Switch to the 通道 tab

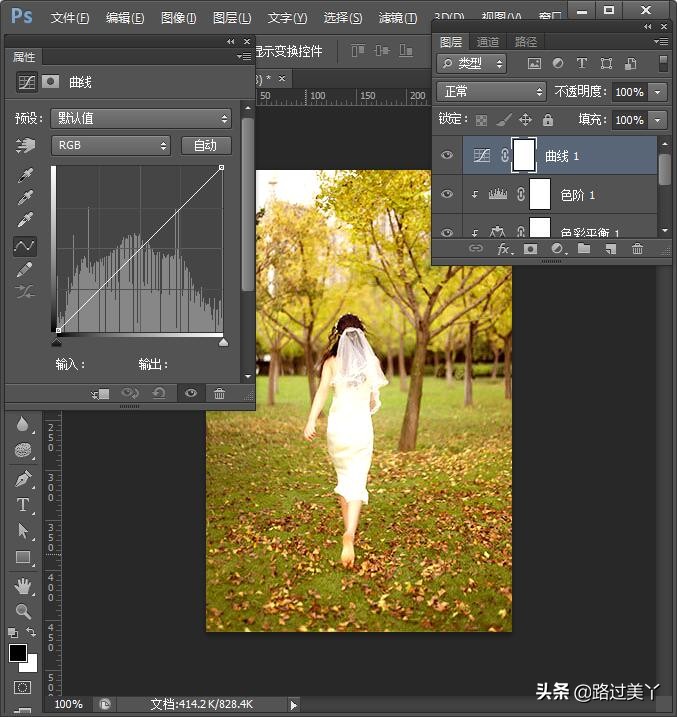click(x=488, y=42)
